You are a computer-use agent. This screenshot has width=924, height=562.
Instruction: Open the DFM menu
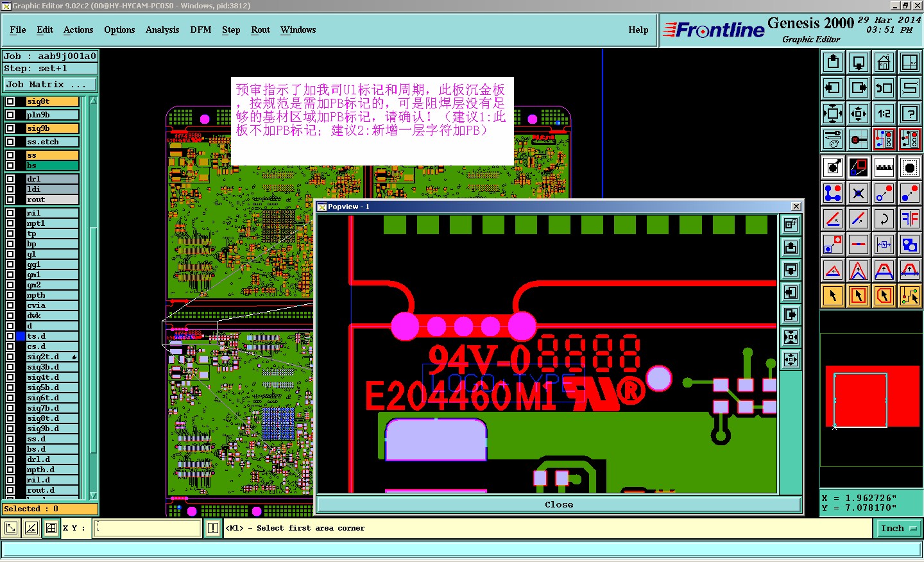point(201,30)
